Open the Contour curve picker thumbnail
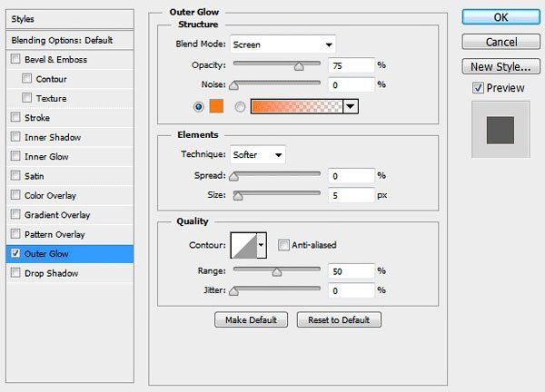The width and height of the screenshot is (545, 392). [x=244, y=246]
